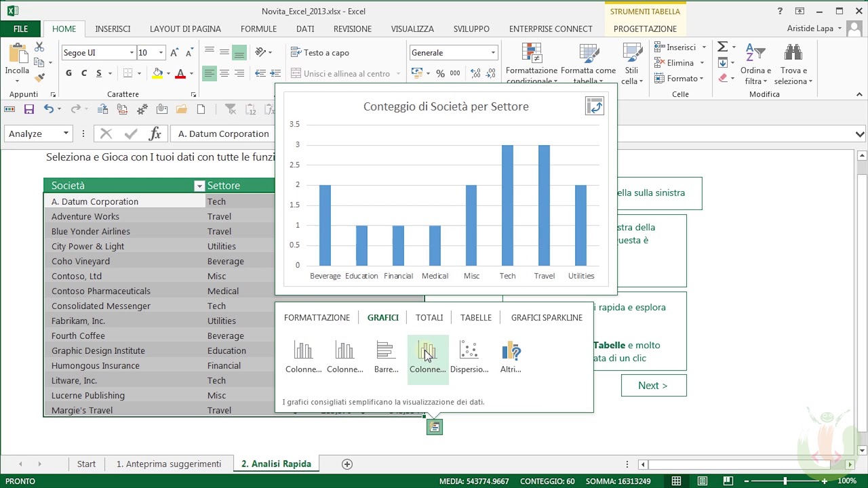Click the Inserisci cells button
The height and width of the screenshot is (488, 868).
[x=680, y=47]
